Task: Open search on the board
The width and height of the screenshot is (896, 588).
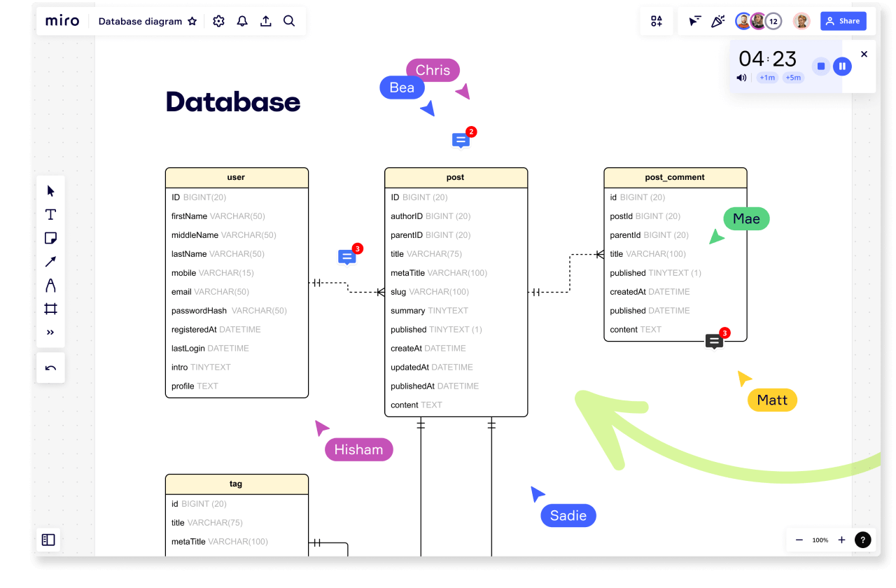Action: coord(289,21)
